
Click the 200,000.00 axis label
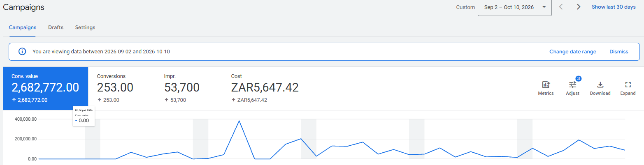pyautogui.click(x=26, y=139)
